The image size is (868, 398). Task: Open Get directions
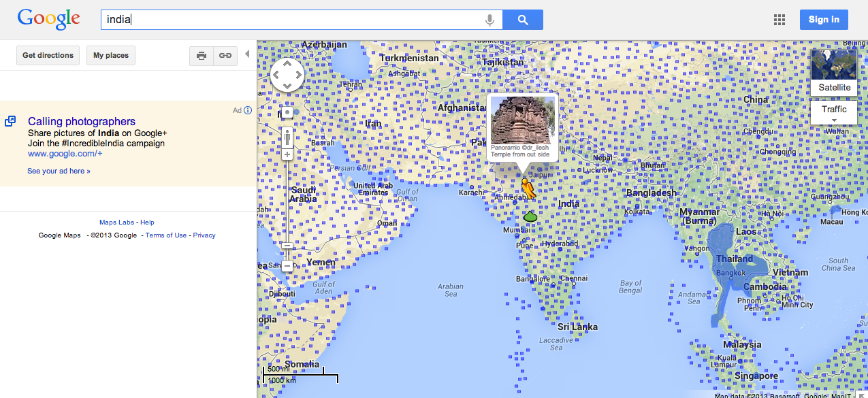48,56
